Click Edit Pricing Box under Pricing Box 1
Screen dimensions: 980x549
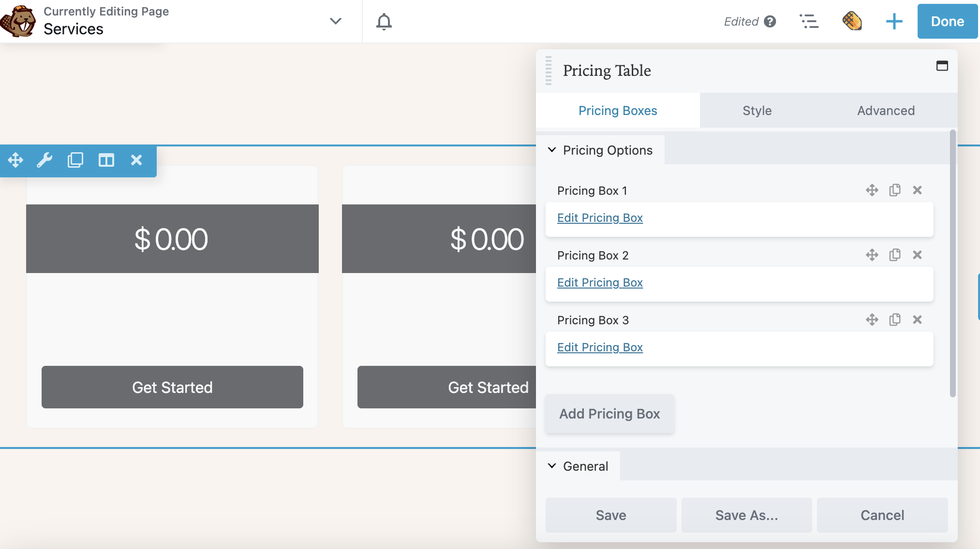coord(600,217)
